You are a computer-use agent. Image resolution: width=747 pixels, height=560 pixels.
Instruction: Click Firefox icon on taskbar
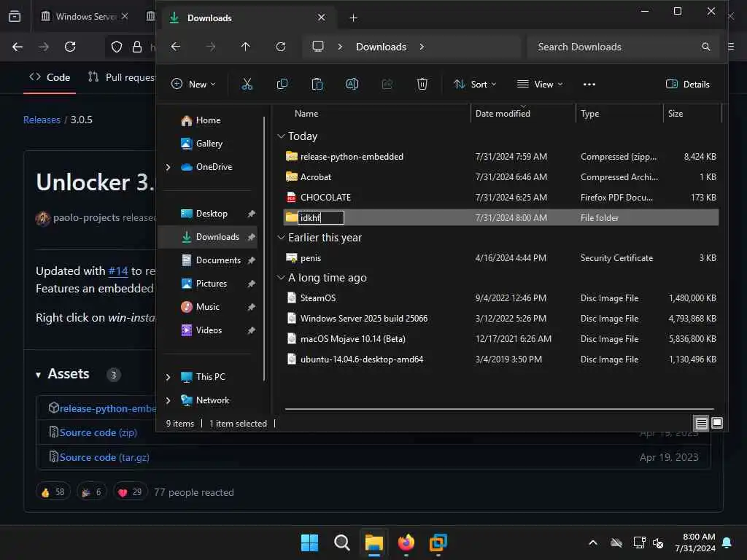pyautogui.click(x=406, y=542)
